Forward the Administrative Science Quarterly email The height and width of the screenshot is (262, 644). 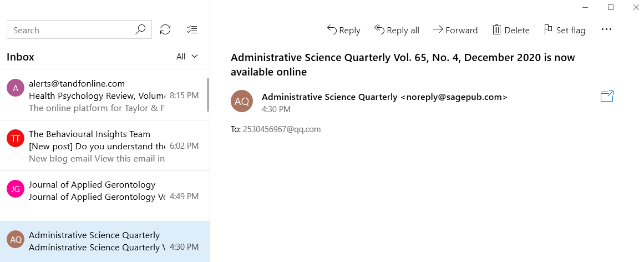[455, 30]
